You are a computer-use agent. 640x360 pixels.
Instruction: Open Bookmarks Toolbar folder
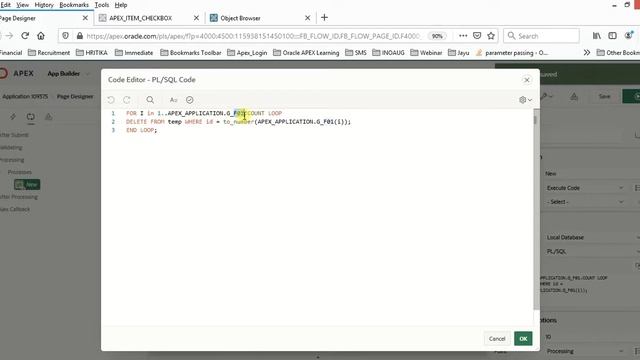(191, 53)
